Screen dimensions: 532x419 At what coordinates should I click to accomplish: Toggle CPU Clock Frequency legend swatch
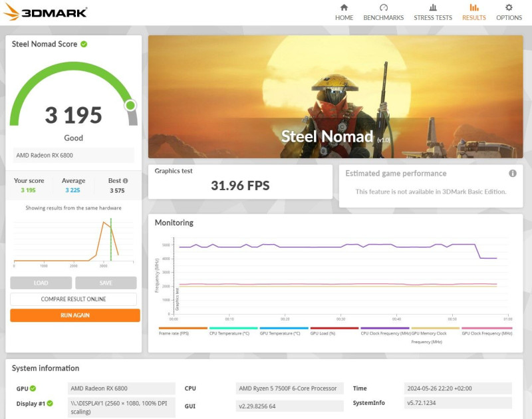click(x=385, y=328)
